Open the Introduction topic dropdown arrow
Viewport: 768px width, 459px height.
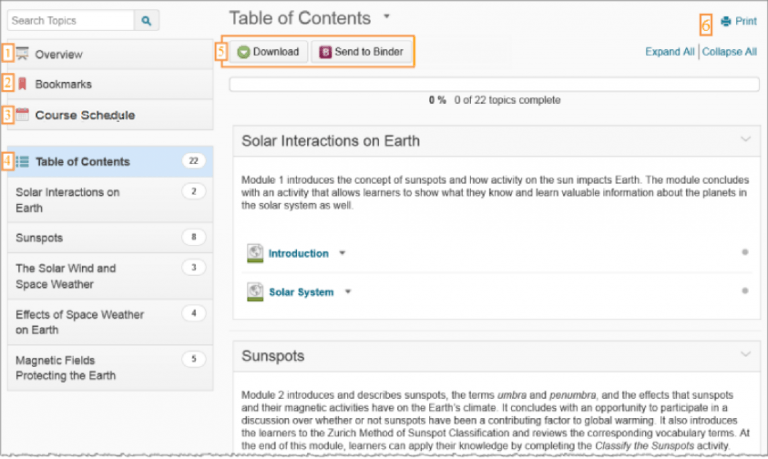coord(342,254)
